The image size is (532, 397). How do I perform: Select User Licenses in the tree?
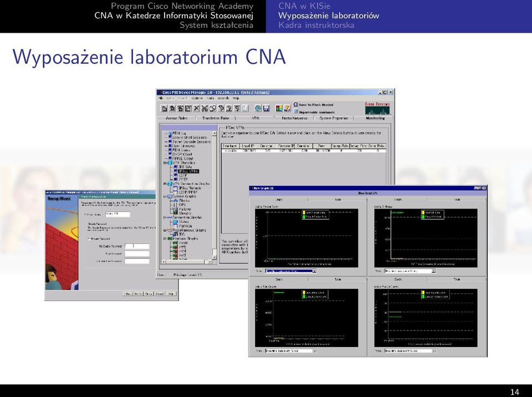coord(183,146)
